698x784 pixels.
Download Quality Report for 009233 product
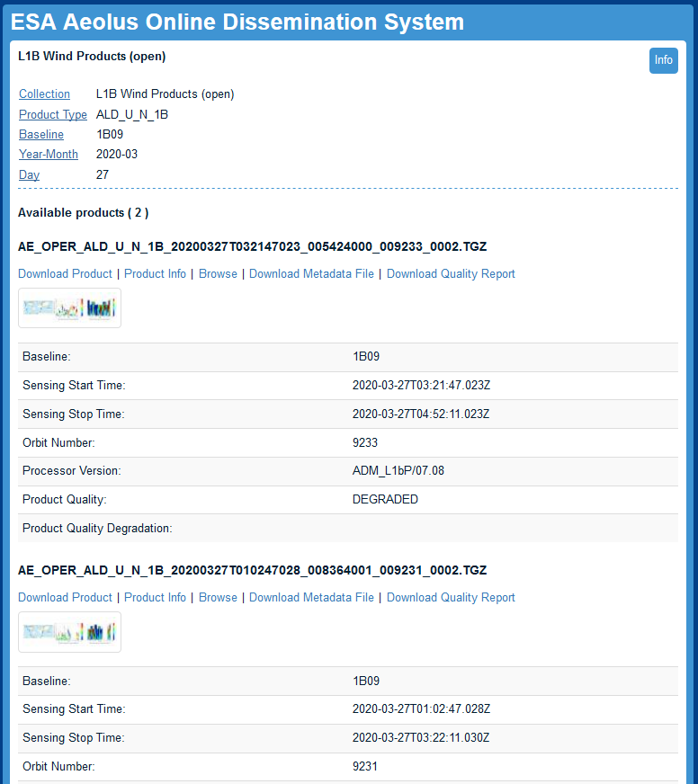451,273
